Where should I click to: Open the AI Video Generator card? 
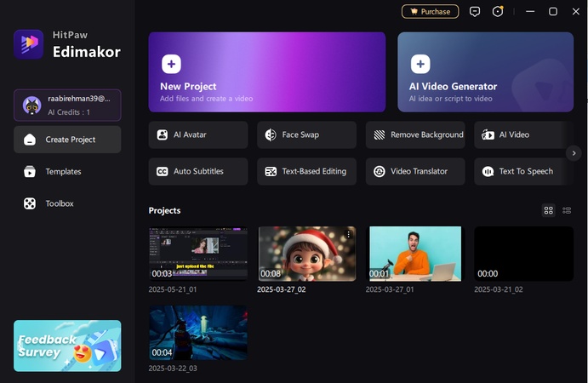[485, 72]
